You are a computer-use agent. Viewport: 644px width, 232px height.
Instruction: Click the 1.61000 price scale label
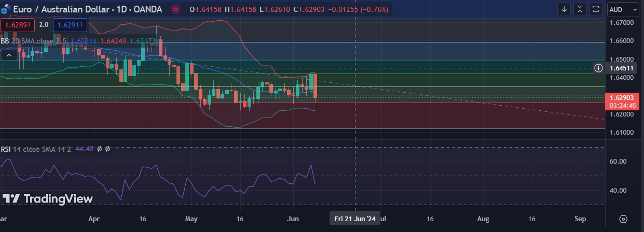pos(621,132)
